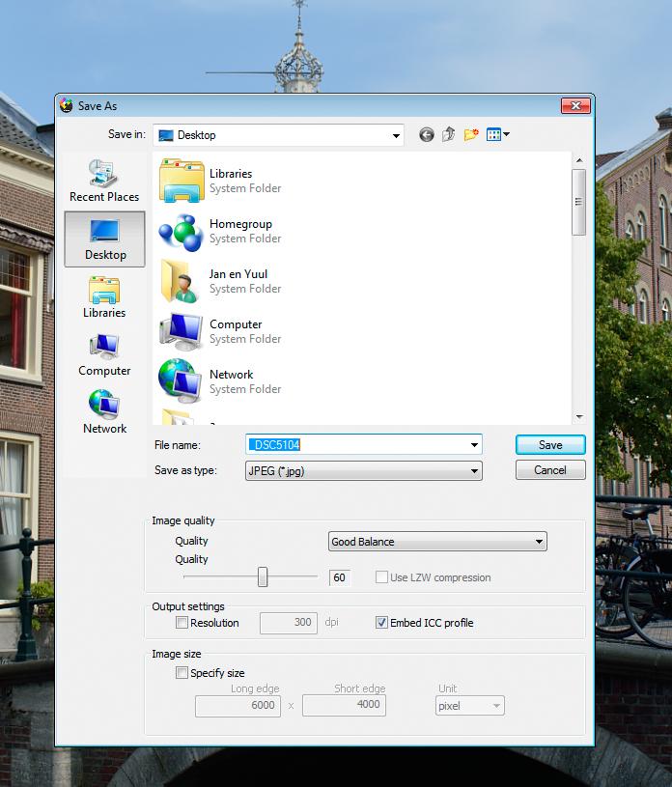Click the resolution dpi field showing 300
This screenshot has width=672, height=787.
pos(288,623)
